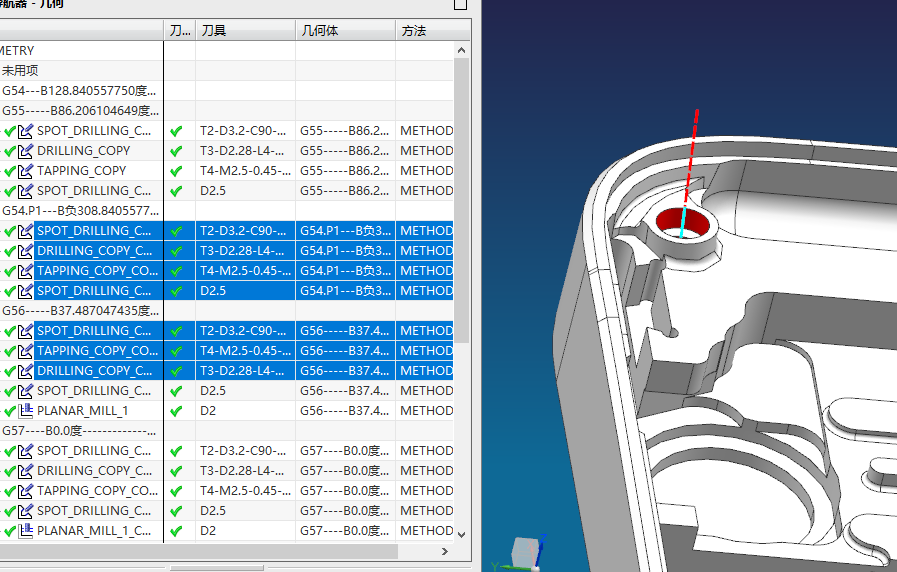Click operation icon of G56 DRILLING_COPY_C row
The image size is (897, 572).
tap(25, 371)
